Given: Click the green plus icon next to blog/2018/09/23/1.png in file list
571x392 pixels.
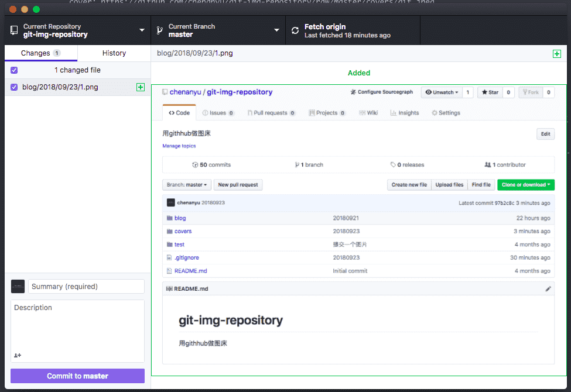Looking at the screenshot, I should 141,87.
